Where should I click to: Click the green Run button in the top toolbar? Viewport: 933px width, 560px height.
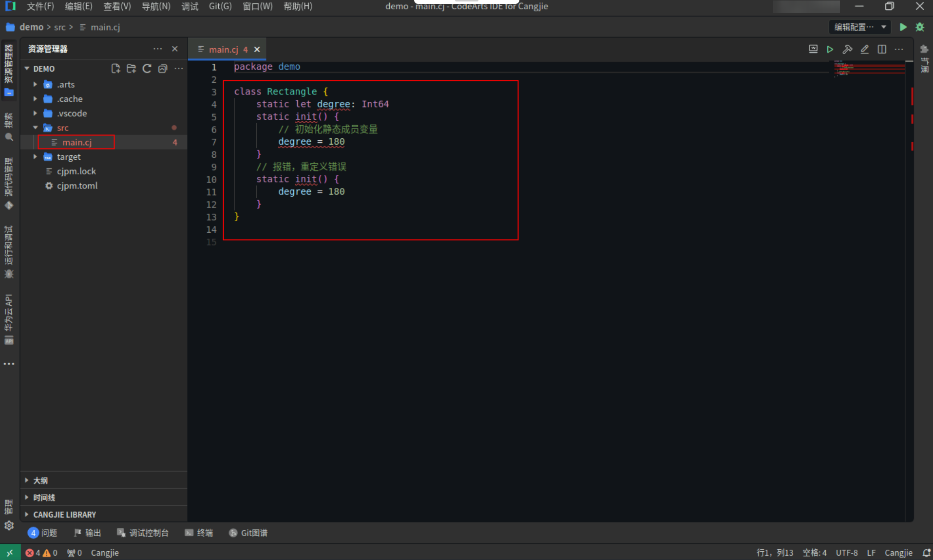pyautogui.click(x=903, y=27)
